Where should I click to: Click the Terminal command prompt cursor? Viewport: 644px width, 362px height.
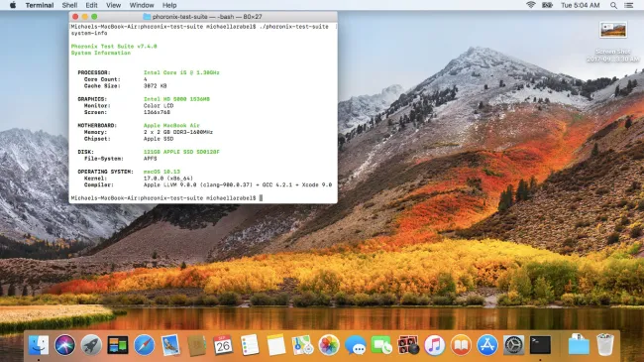261,198
